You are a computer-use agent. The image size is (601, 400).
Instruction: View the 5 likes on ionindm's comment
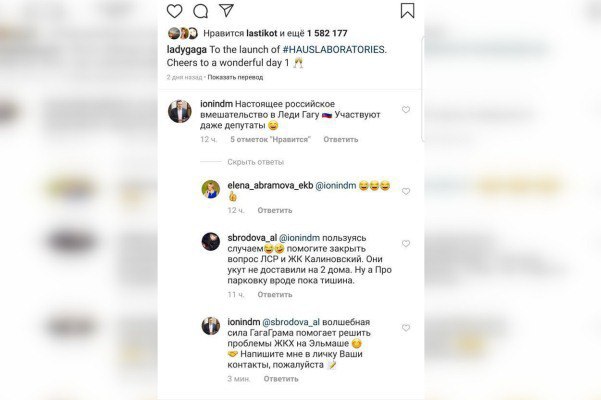271,139
